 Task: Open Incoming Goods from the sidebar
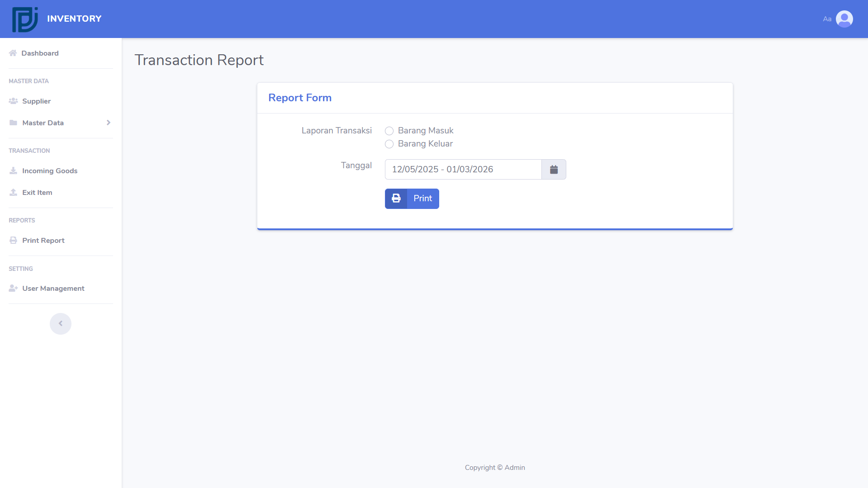point(50,171)
